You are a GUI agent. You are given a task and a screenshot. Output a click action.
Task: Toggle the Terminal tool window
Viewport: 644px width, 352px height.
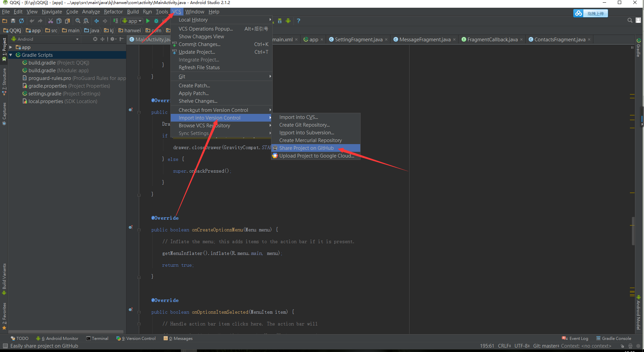97,339
